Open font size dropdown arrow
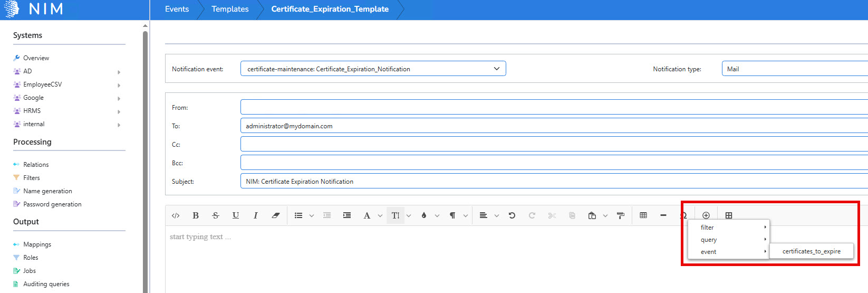The height and width of the screenshot is (293, 868). click(409, 215)
